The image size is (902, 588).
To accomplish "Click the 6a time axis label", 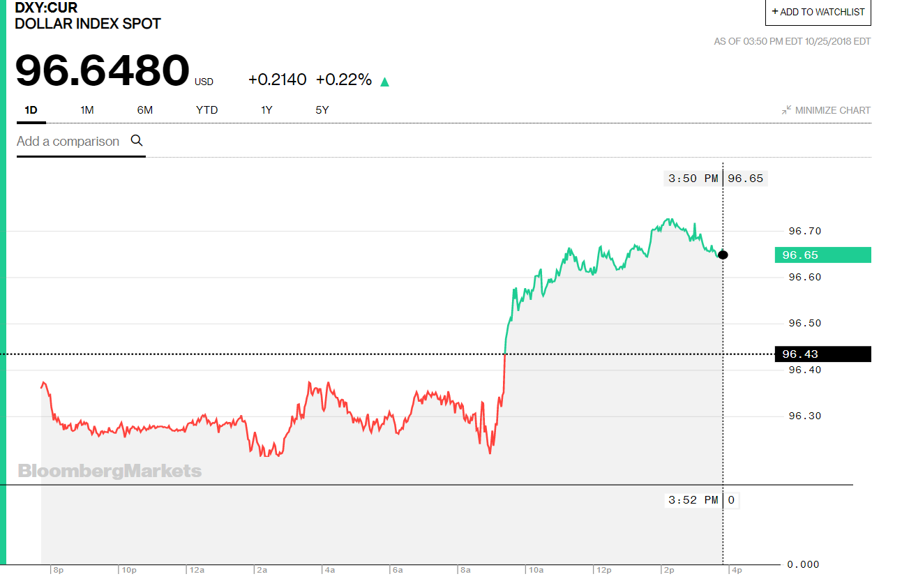I will [x=398, y=570].
